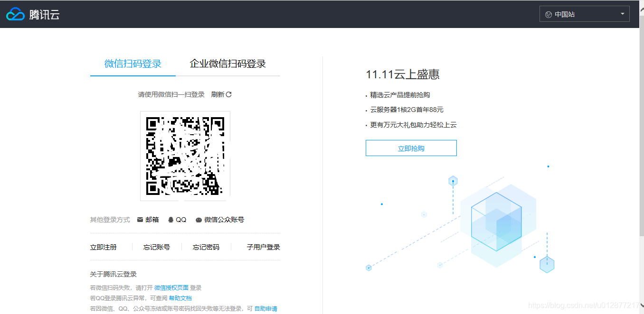
Task: Refresh the QR code via 刷新
Action: coord(221,94)
